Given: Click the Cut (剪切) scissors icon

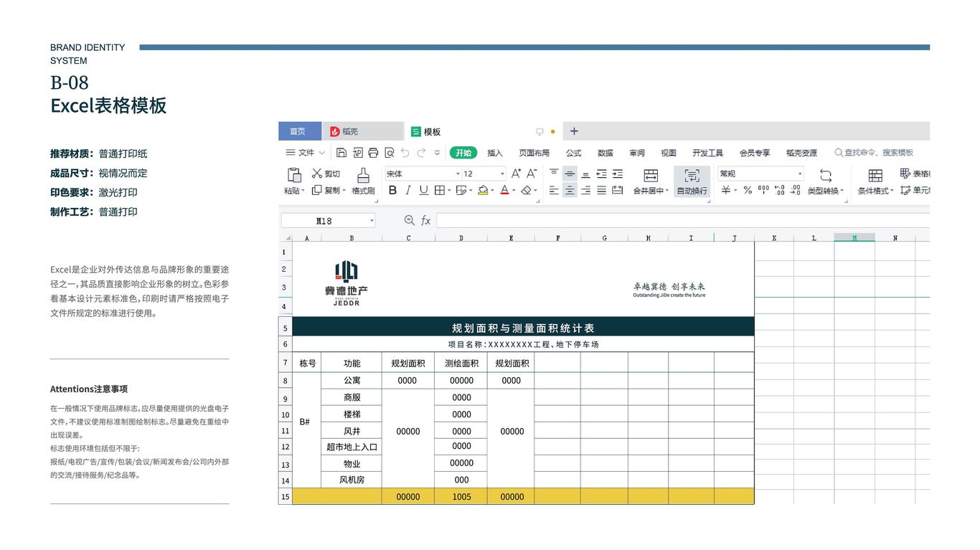Looking at the screenshot, I should (x=317, y=174).
